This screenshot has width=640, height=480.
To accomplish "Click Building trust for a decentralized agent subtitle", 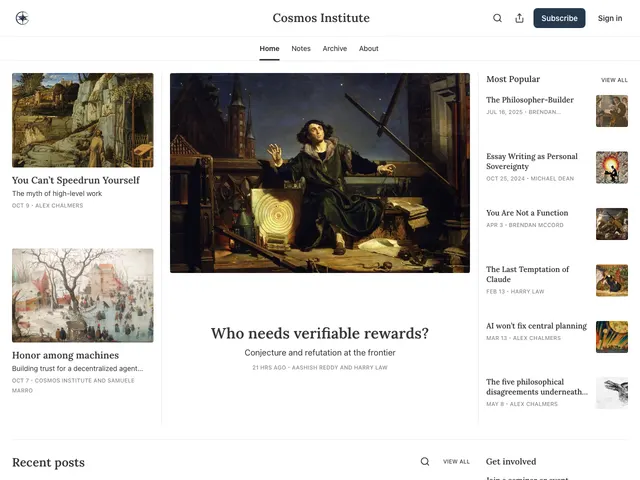I will 78,369.
